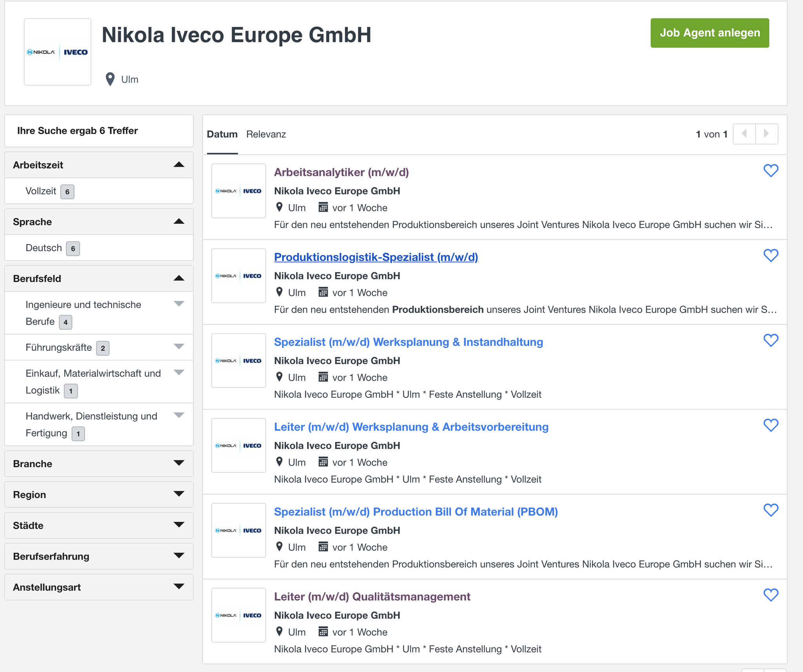Open Arbeitsanalytiker (m/w/d) job link

coord(342,172)
